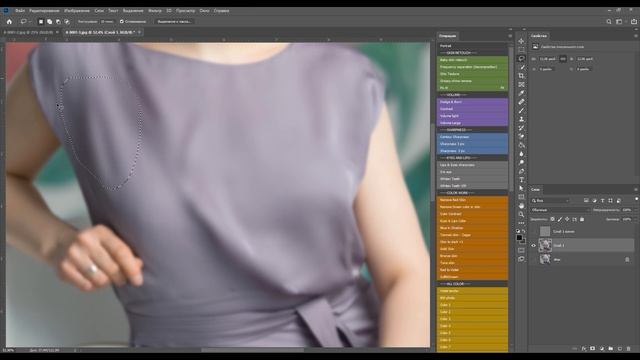This screenshot has height=360, width=640.
Task: Open the search icon at top right
Action: tap(609, 22)
